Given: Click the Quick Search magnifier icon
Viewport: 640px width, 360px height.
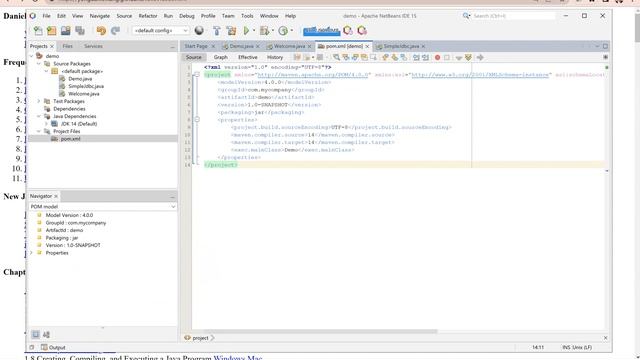Looking at the screenshot, I should click(x=466, y=16).
